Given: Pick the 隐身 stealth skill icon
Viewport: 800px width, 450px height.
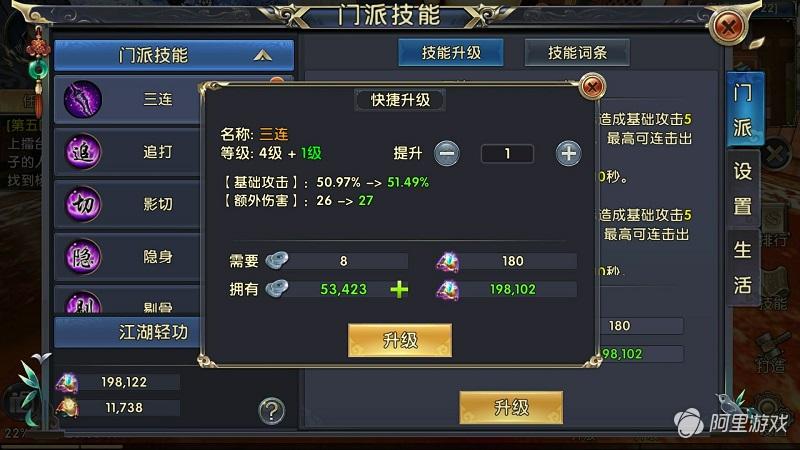Looking at the screenshot, I should (83, 257).
